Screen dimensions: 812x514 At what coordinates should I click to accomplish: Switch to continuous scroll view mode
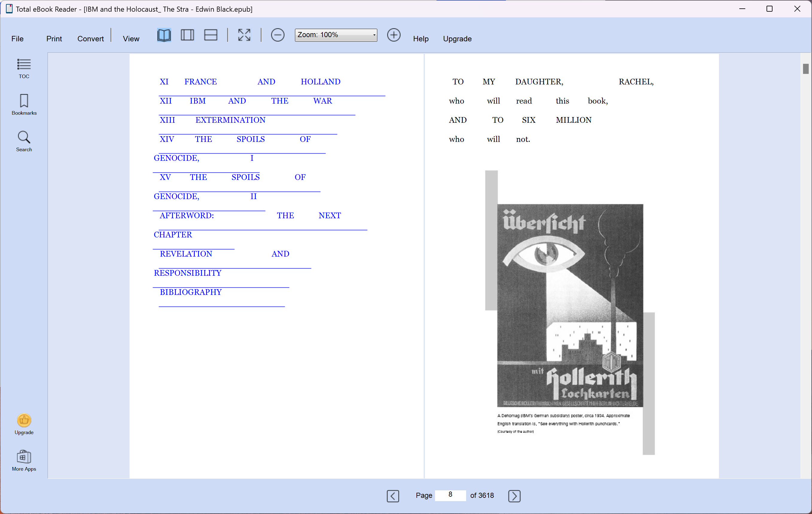[x=211, y=35]
